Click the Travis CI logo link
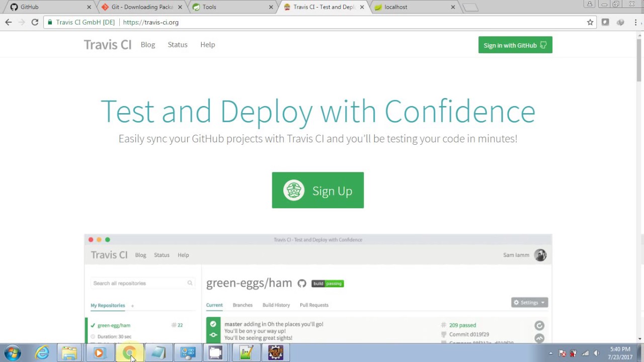 click(108, 45)
